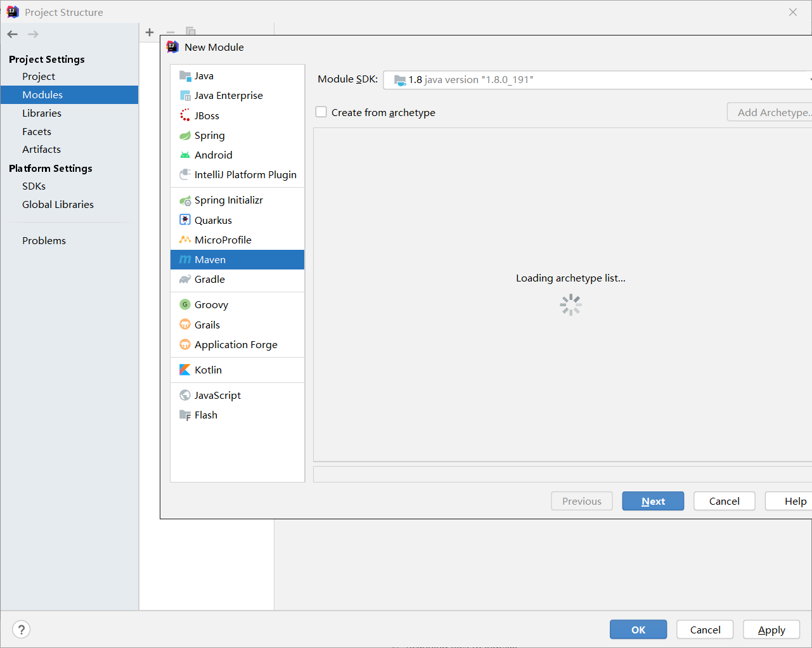Open Libraries settings

(42, 113)
